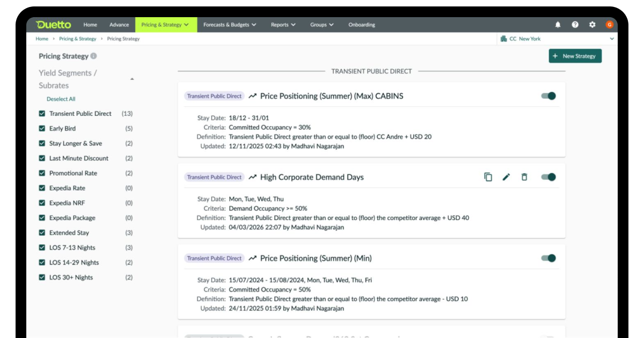Screen dimensions: 644x338
Task: Click the '(13)' count beside Transient Public Direct
Action: (x=127, y=114)
